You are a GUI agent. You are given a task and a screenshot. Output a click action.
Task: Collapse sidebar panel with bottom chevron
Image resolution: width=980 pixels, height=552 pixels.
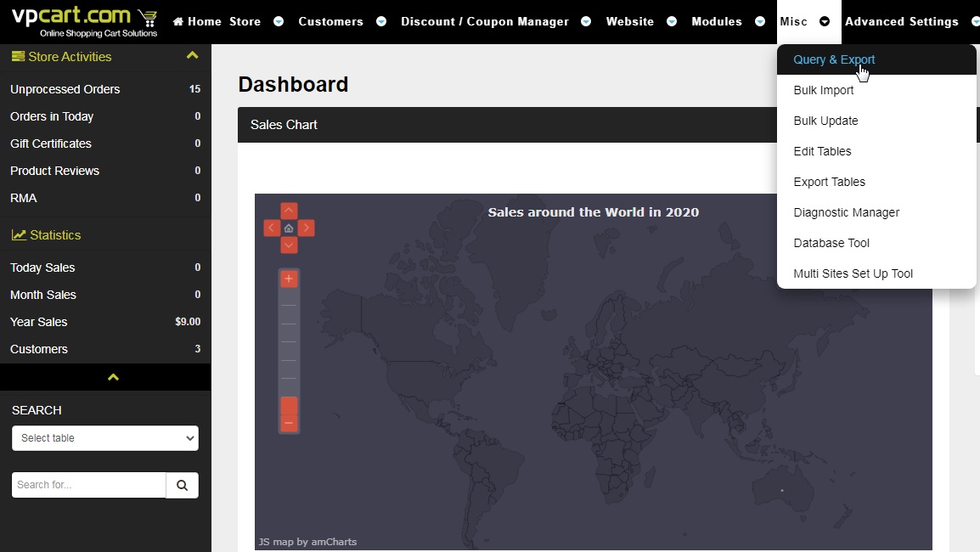(x=113, y=377)
